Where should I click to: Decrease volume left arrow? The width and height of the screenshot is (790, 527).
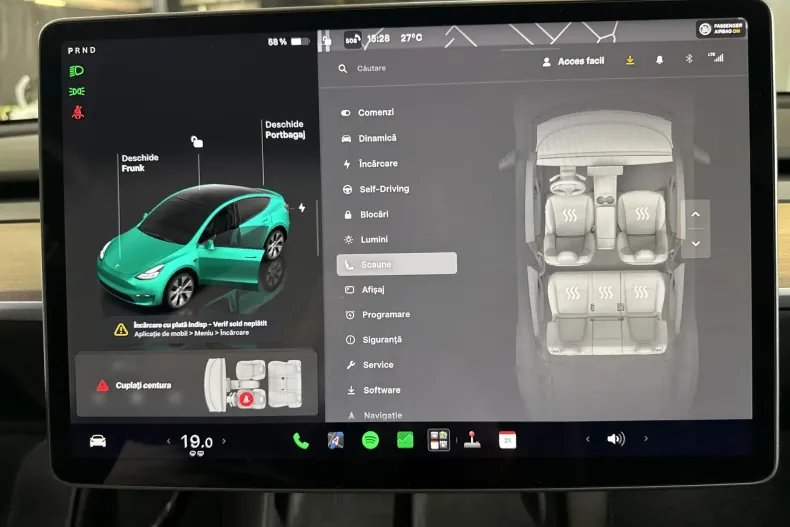587,439
